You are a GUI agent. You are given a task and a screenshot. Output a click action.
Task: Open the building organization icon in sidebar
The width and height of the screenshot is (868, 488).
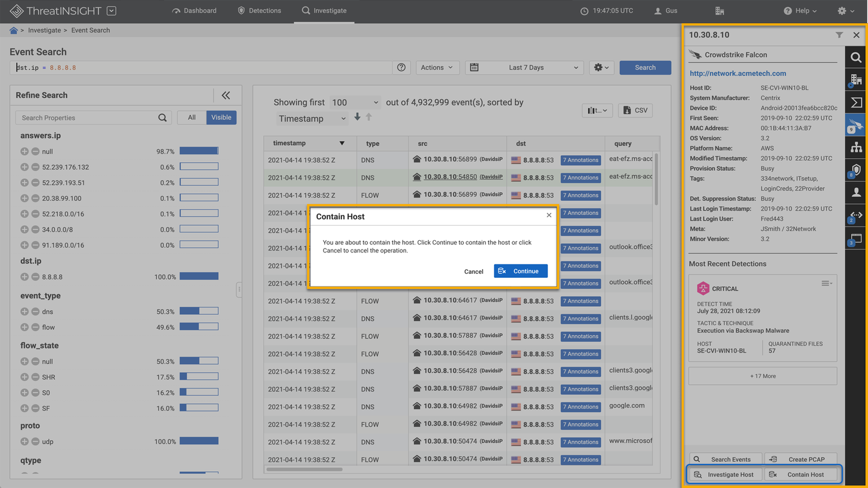coord(856,80)
